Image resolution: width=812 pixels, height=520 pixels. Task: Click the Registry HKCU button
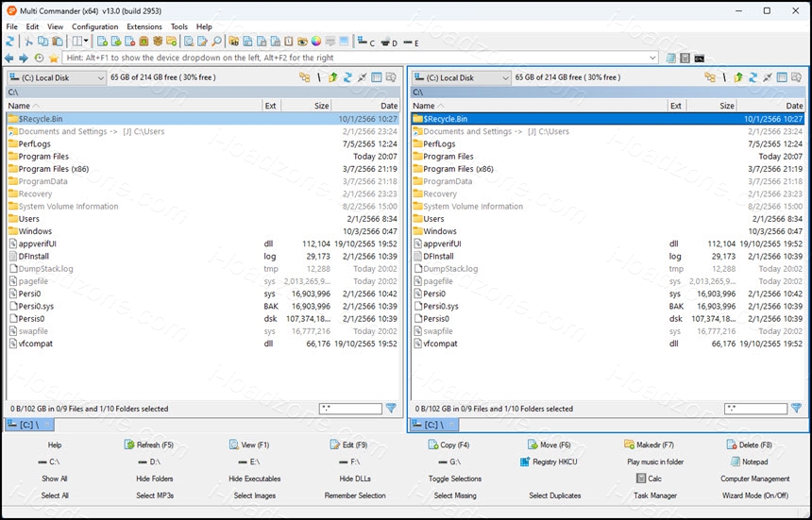coord(549,461)
